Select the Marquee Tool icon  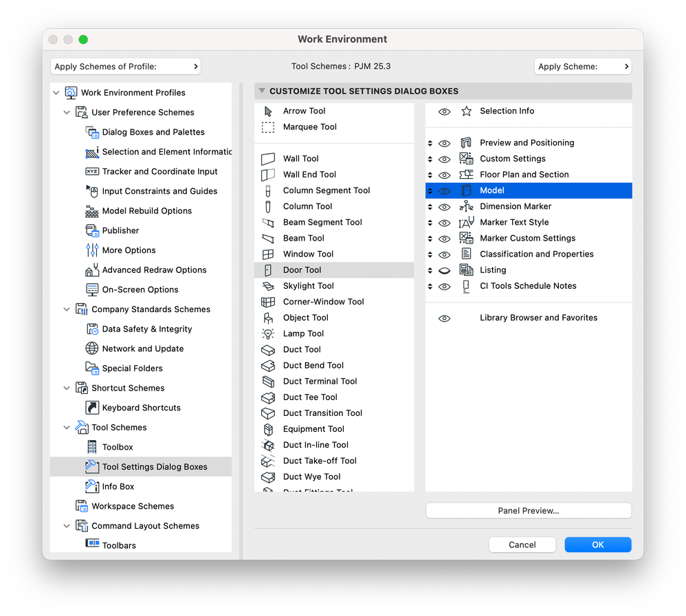pos(268,127)
